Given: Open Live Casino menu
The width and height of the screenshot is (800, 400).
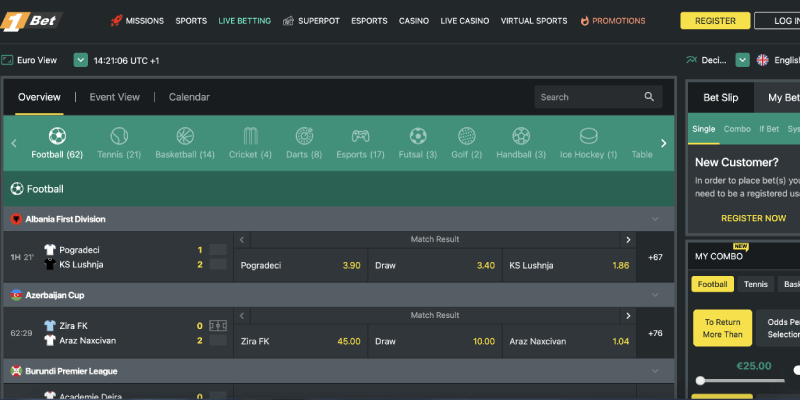Looking at the screenshot, I should coord(465,21).
